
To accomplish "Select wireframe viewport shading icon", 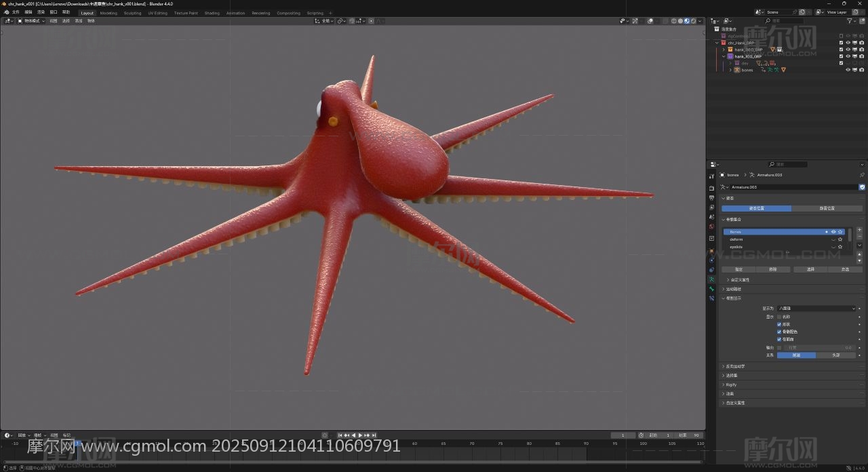I will [x=674, y=21].
